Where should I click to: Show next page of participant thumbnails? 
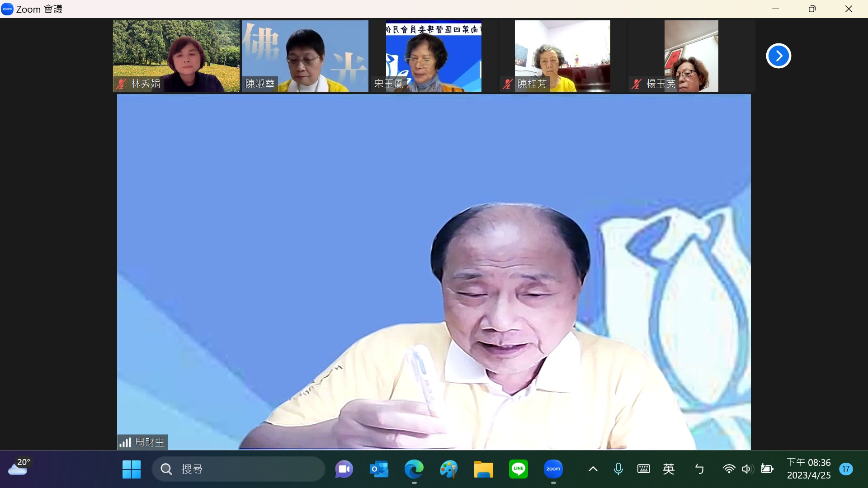[x=778, y=56]
